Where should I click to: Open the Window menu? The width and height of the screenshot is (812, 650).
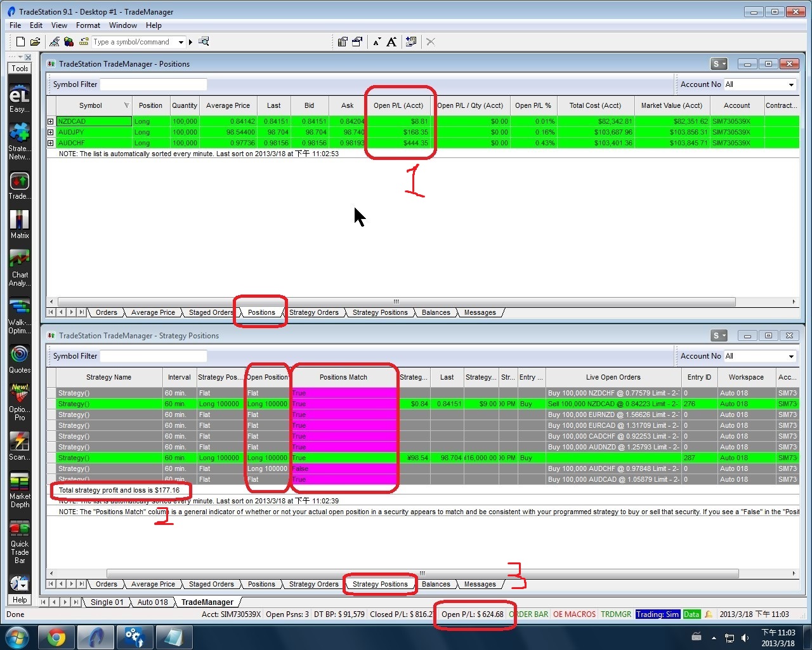123,25
